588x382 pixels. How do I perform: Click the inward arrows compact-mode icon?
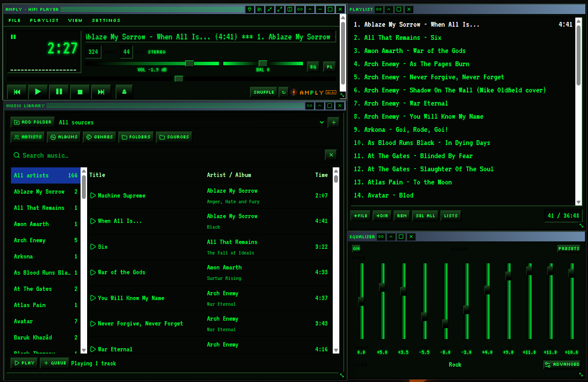pos(270,9)
